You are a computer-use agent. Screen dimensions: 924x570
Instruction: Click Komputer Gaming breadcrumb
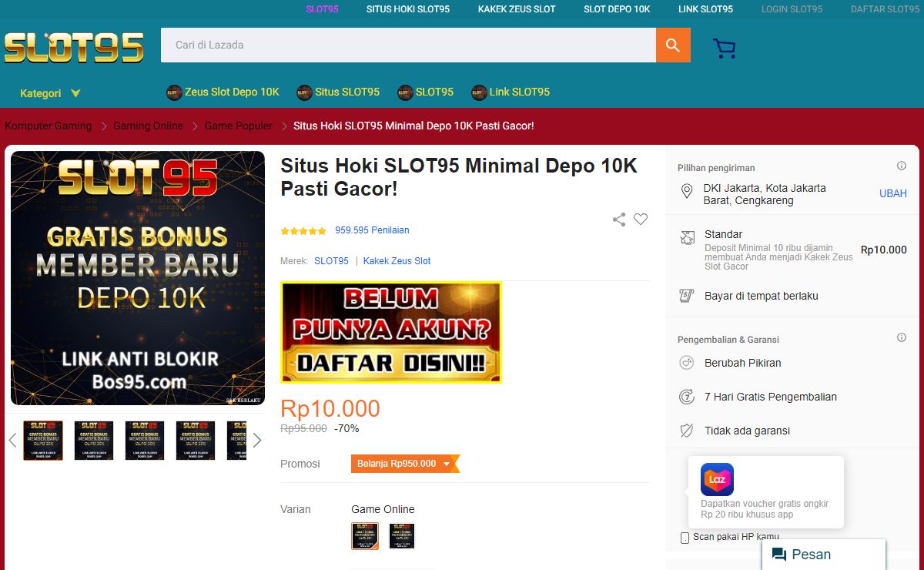coord(48,126)
